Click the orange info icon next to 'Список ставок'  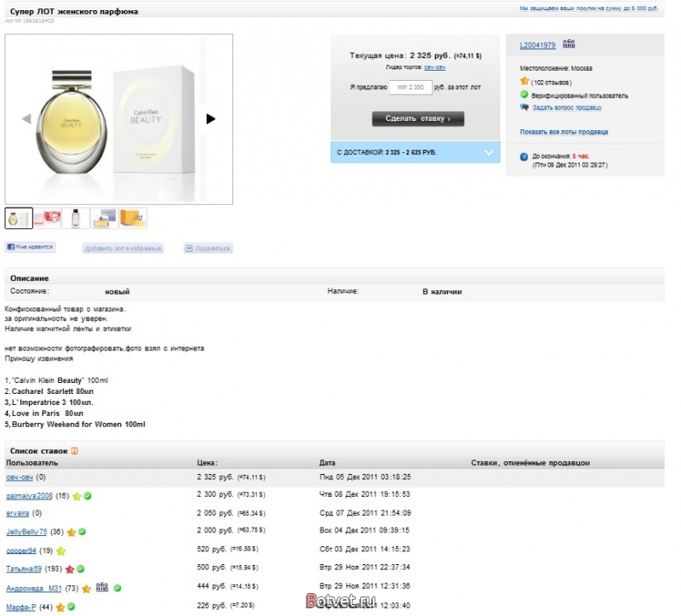click(74, 451)
